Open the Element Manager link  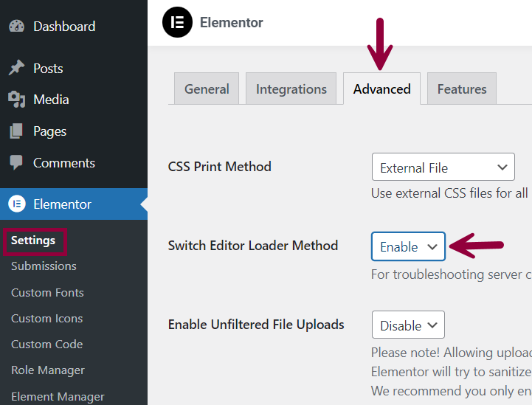(58, 397)
